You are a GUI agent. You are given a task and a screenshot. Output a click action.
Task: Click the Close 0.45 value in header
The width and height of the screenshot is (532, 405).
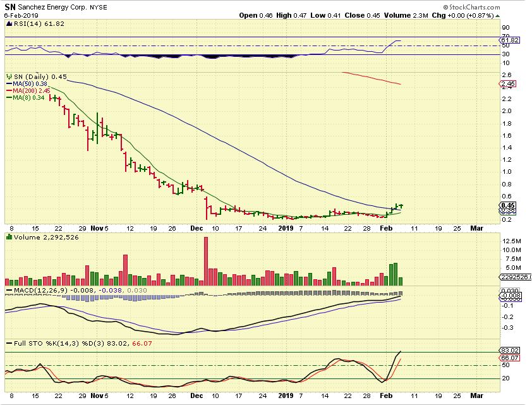click(x=363, y=15)
